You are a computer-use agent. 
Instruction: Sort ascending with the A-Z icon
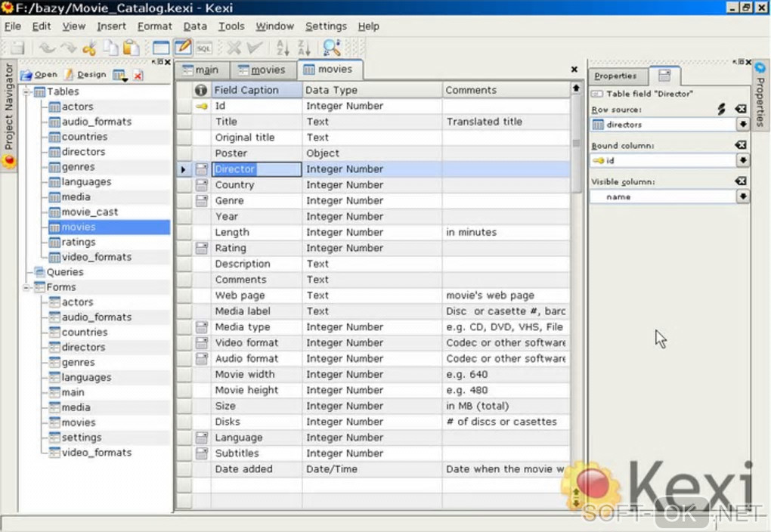[x=283, y=48]
